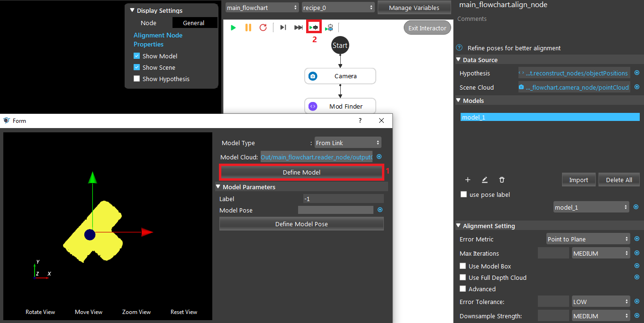This screenshot has width=644, height=323.
Task: Enable the Show Hypothesis checkbox
Action: 137,79
